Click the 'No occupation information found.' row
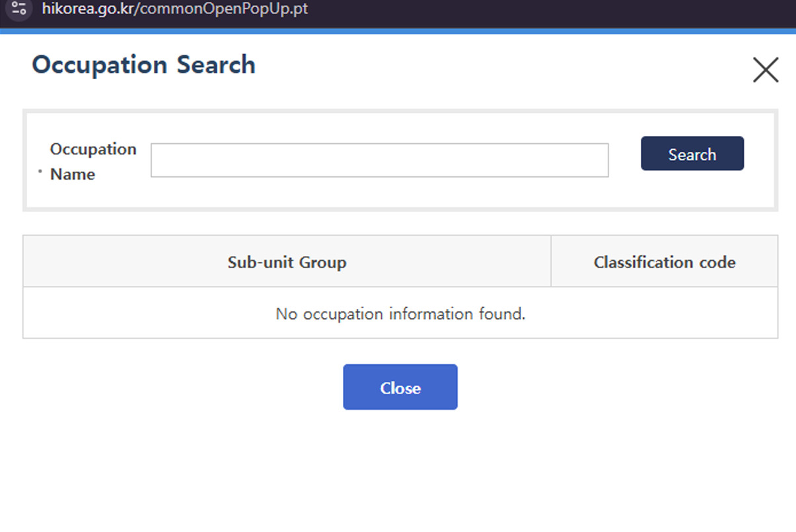This screenshot has height=532, width=796. point(400,314)
